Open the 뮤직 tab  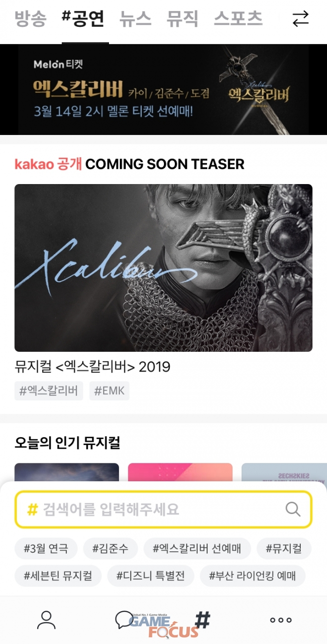coord(182,19)
